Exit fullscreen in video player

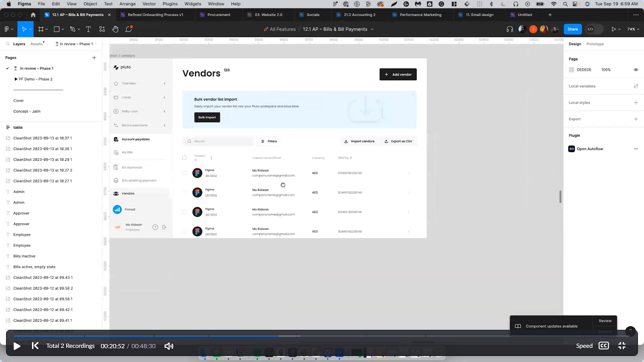click(x=622, y=346)
